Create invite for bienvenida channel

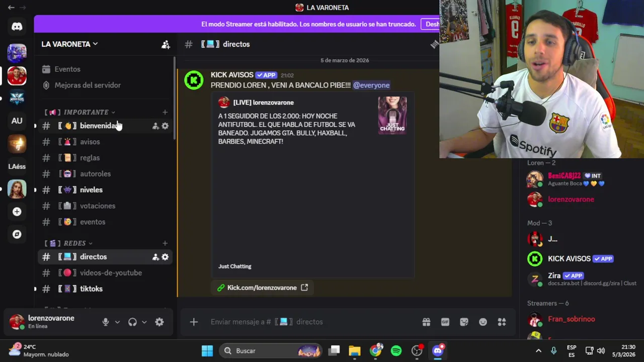pyautogui.click(x=155, y=126)
